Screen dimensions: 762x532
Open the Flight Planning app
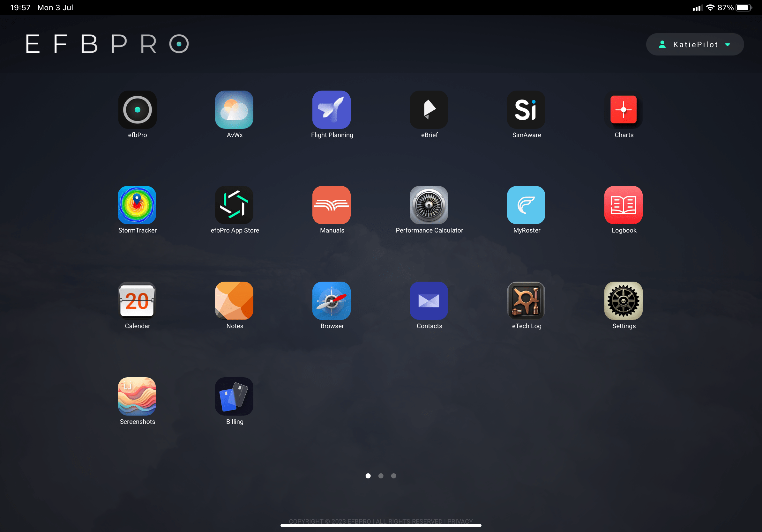pyautogui.click(x=332, y=109)
